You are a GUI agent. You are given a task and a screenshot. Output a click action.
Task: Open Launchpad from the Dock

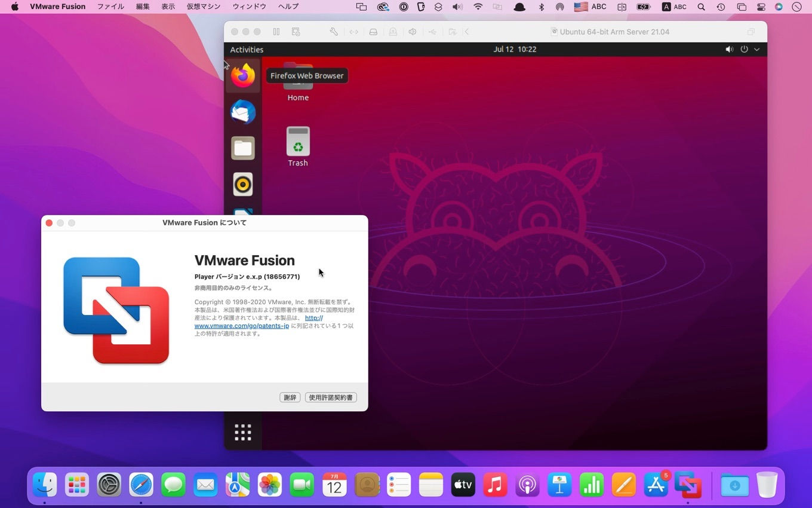pos(77,485)
